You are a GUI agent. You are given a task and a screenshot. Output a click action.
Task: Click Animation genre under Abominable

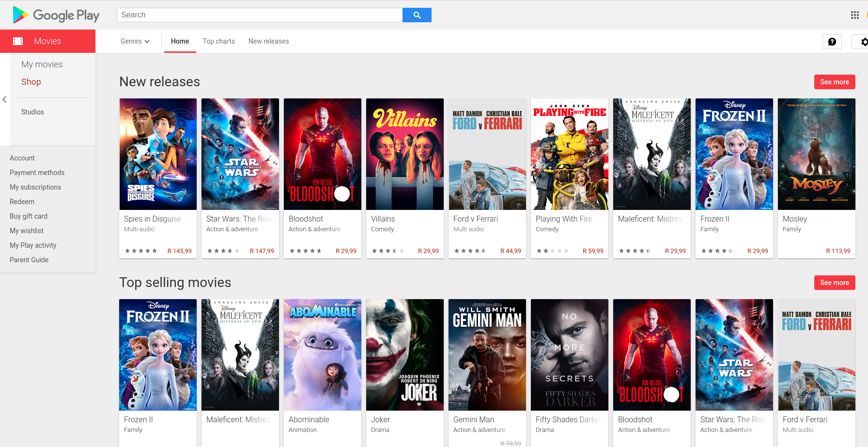[x=303, y=430]
